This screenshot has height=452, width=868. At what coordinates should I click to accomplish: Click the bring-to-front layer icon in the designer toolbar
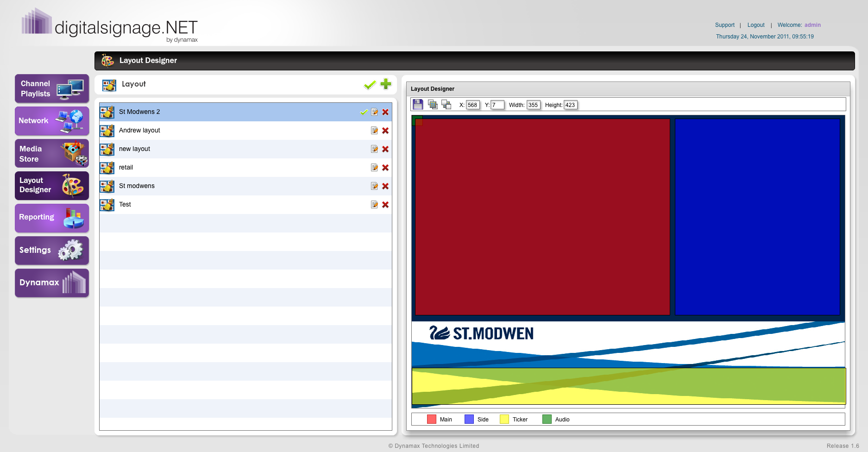(433, 105)
